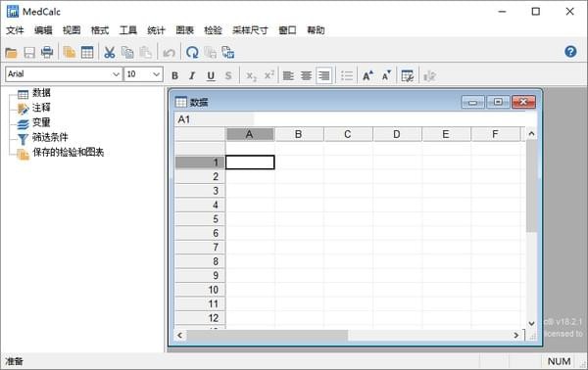Click the Save disk icon
The height and width of the screenshot is (370, 588).
point(29,53)
